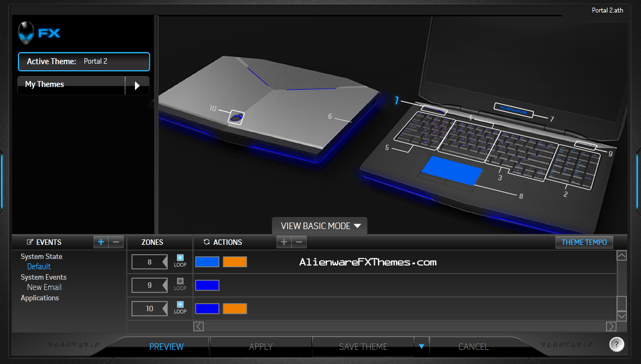
Task: Select zone 9 indicator on laptop diagram
Action: pyautogui.click(x=586, y=145)
